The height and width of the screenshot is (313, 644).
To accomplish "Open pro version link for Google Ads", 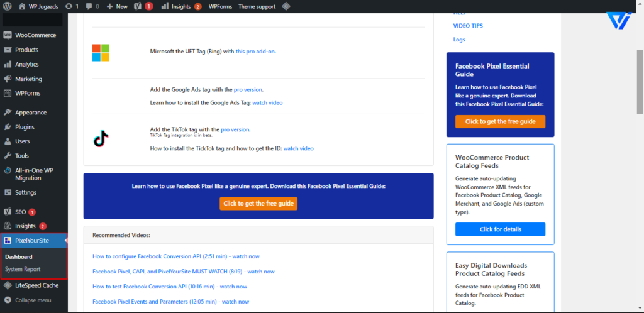I will coord(248,89).
